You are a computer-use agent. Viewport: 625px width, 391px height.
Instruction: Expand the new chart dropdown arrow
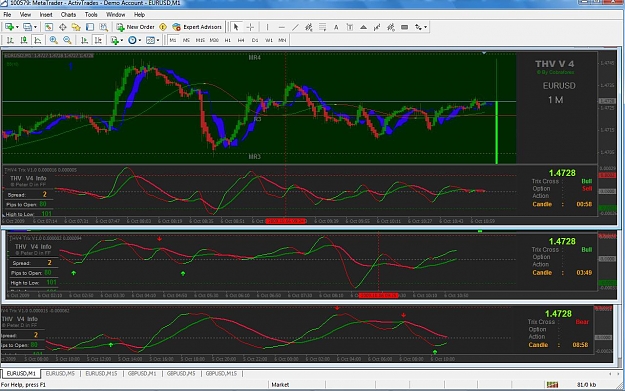(x=17, y=27)
